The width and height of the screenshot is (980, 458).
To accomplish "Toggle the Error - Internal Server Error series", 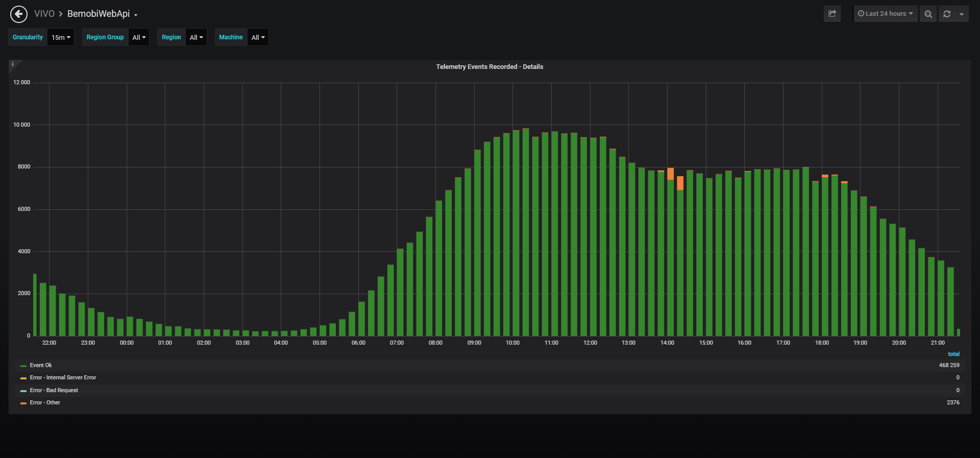I will click(x=63, y=377).
